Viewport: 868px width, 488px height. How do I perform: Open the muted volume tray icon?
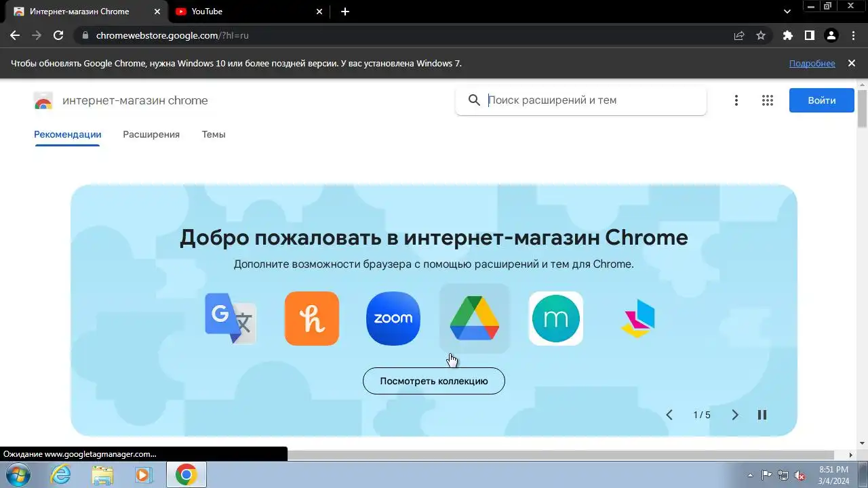(800, 475)
